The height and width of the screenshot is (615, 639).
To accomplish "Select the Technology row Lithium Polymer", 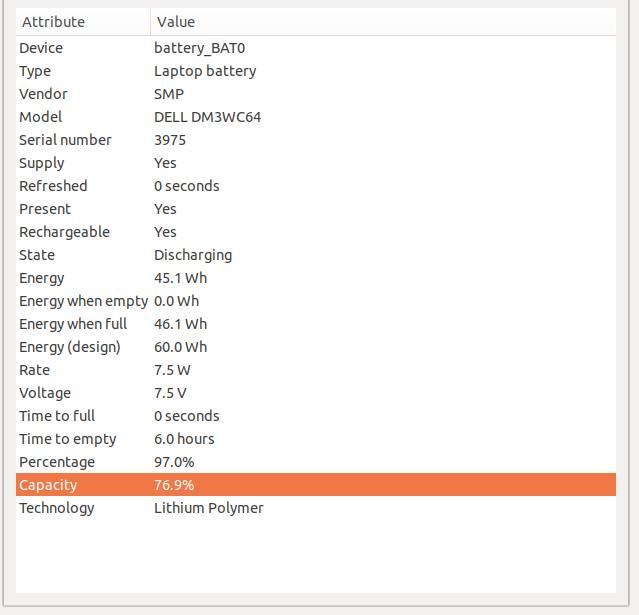I will coord(316,509).
